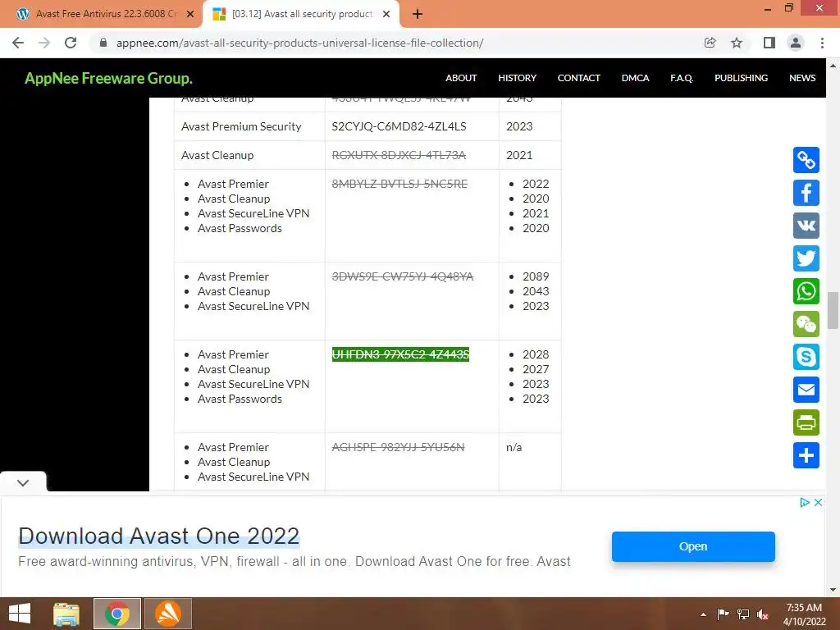840x630 pixels.
Task: Open File Explorer from the taskbar
Action: click(x=66, y=614)
